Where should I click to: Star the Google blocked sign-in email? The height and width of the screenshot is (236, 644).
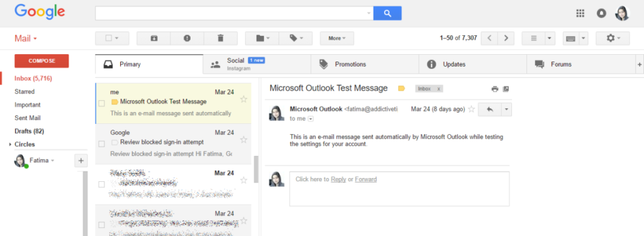(x=243, y=140)
